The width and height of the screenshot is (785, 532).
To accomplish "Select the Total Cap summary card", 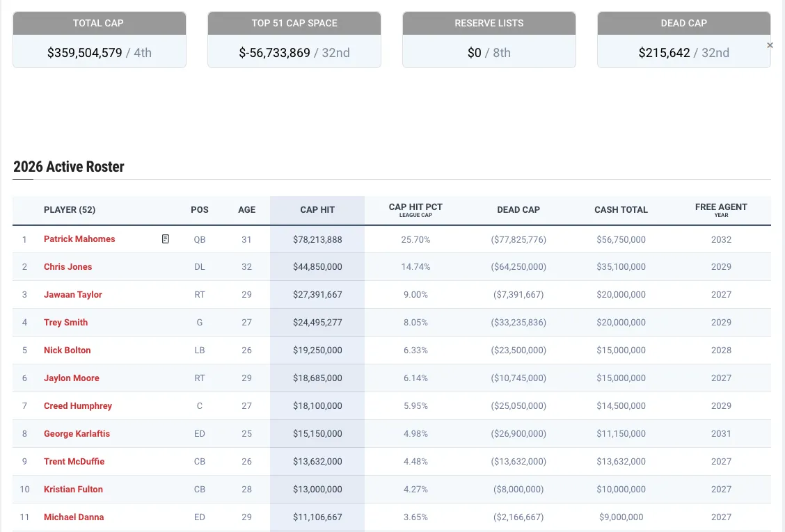I will 99,40.
